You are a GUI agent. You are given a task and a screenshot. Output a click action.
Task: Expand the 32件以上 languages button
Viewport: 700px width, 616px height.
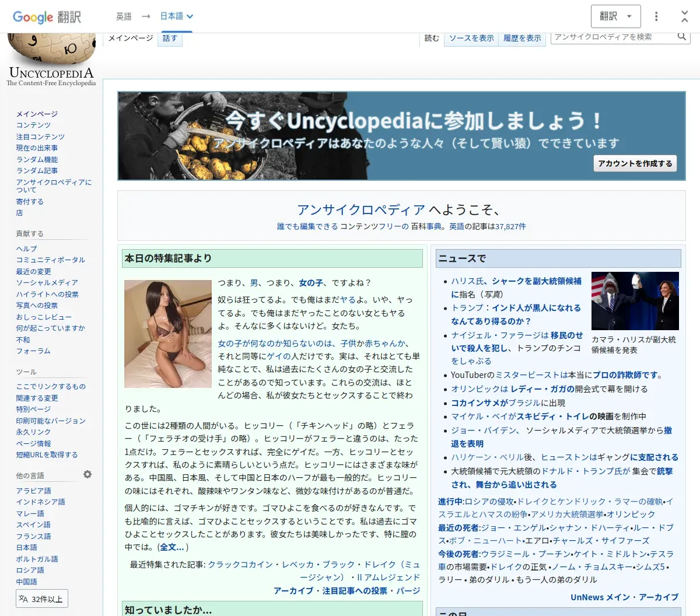pos(42,599)
